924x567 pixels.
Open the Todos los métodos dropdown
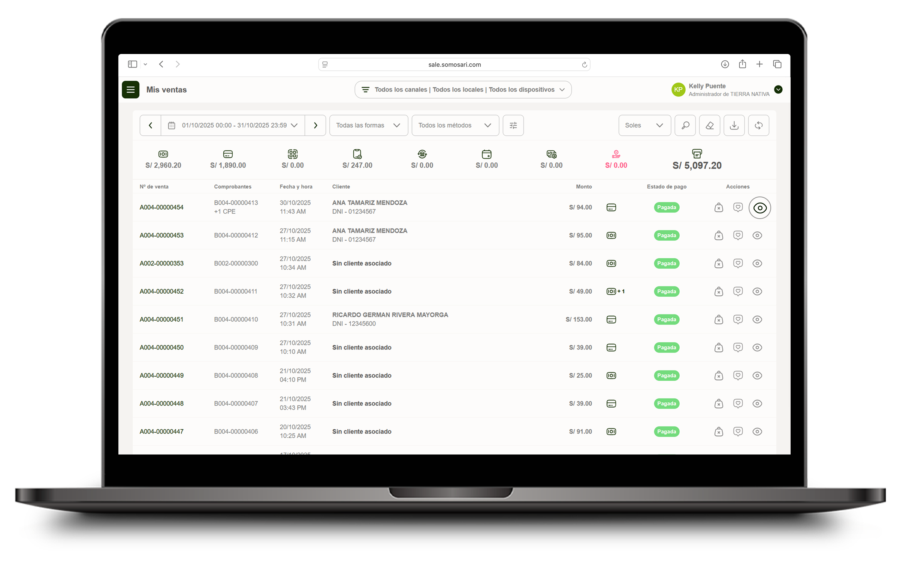pyautogui.click(x=455, y=125)
